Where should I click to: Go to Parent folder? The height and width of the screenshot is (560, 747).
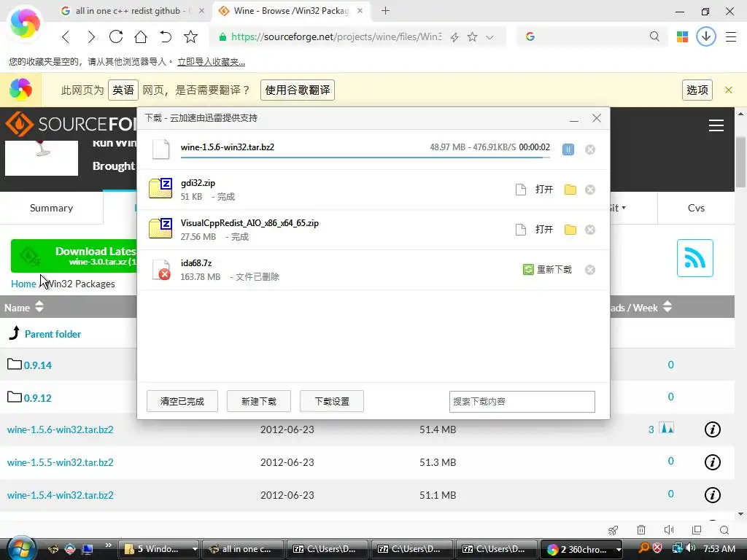(x=53, y=334)
